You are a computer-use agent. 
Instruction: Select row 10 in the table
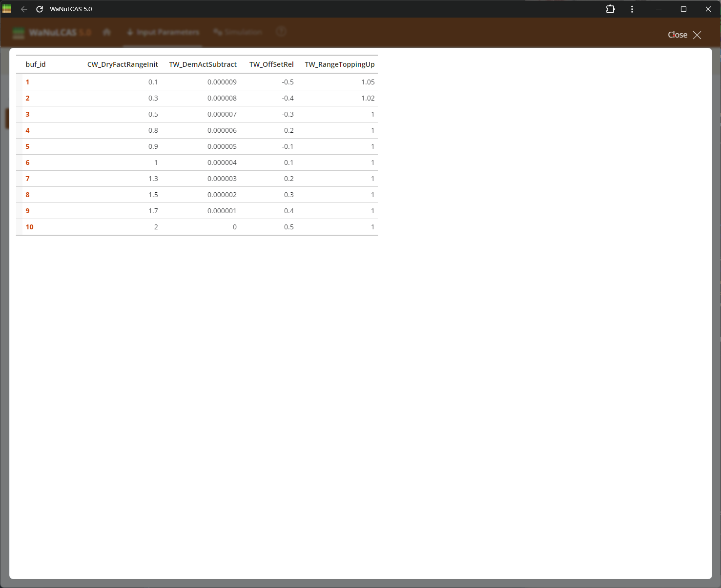click(29, 226)
